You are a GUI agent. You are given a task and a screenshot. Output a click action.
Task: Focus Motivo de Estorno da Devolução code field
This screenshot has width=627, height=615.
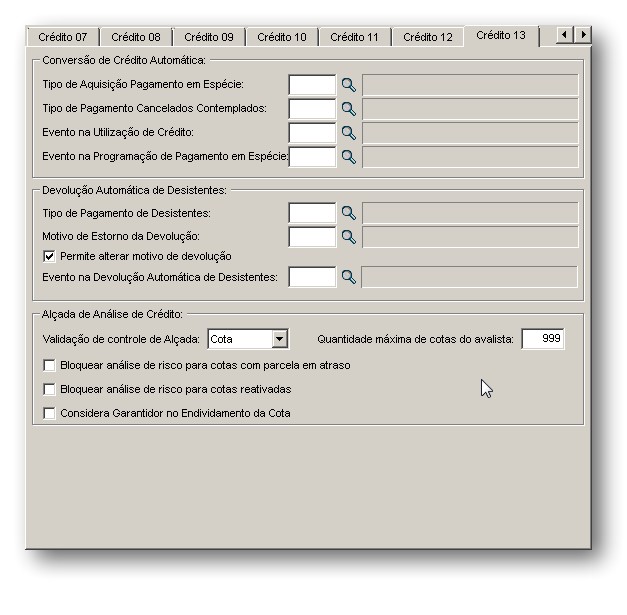coord(312,237)
